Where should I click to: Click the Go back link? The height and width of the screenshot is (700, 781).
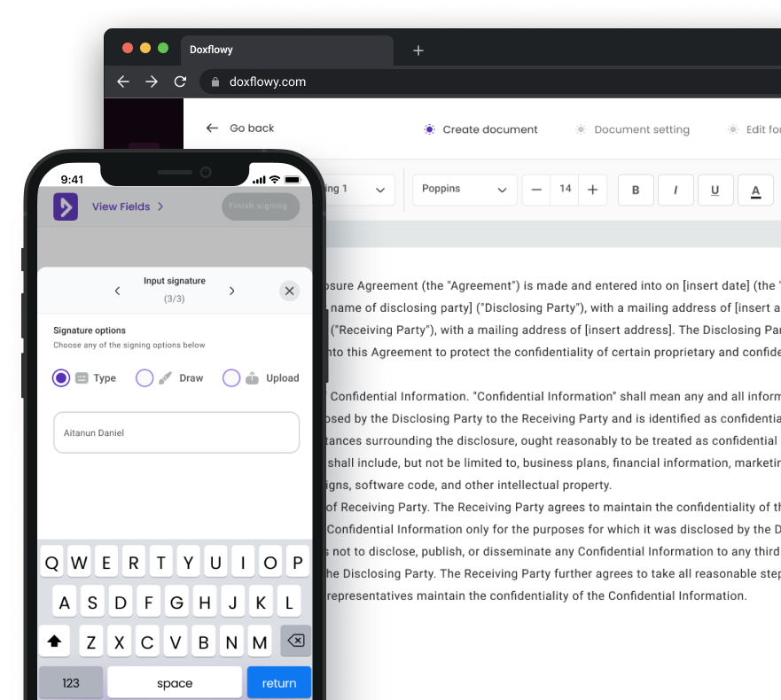240,128
